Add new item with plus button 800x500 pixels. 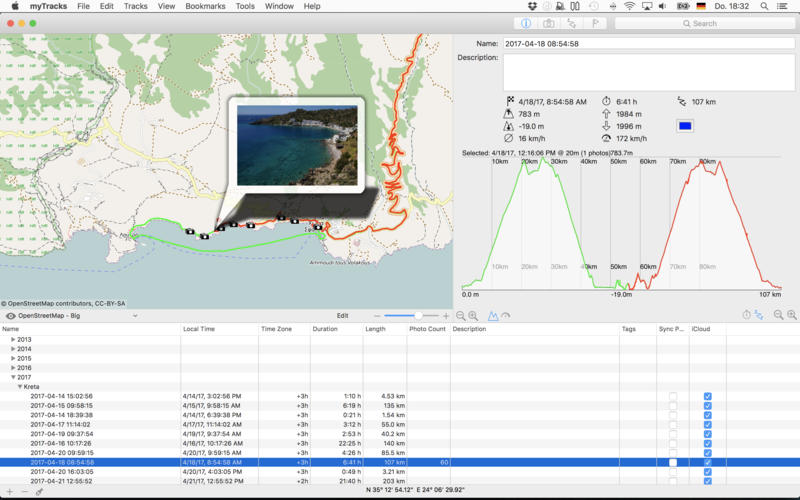pos(8,491)
